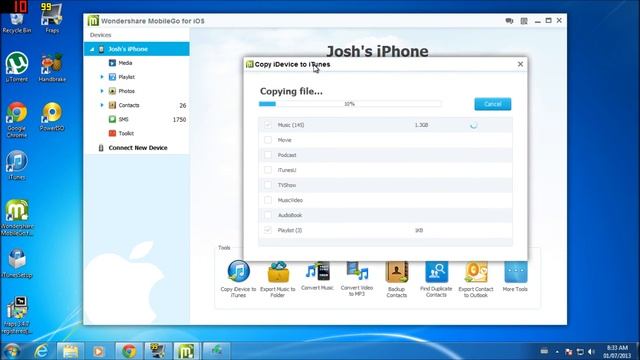Image resolution: width=640 pixels, height=360 pixels.
Task: Close the Copy iDevice to iTunes dialog
Action: click(520, 64)
